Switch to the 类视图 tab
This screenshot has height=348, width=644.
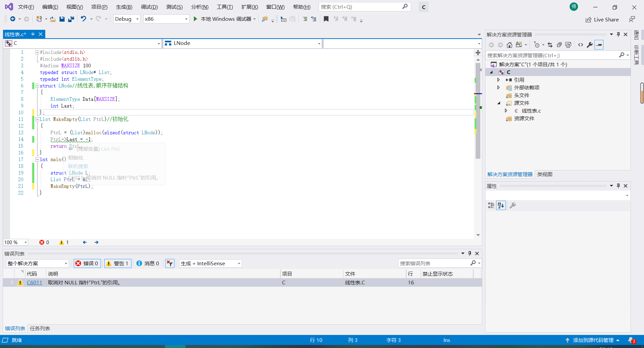tap(545, 175)
